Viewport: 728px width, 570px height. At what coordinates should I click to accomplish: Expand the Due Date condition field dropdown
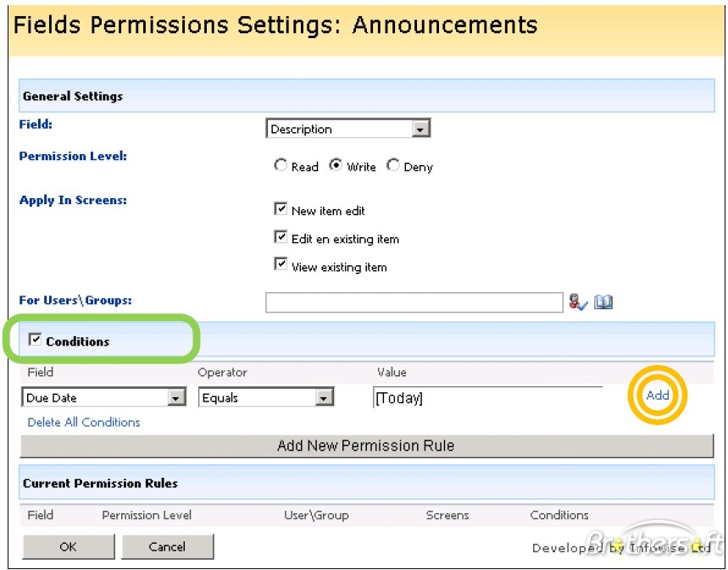pos(176,397)
